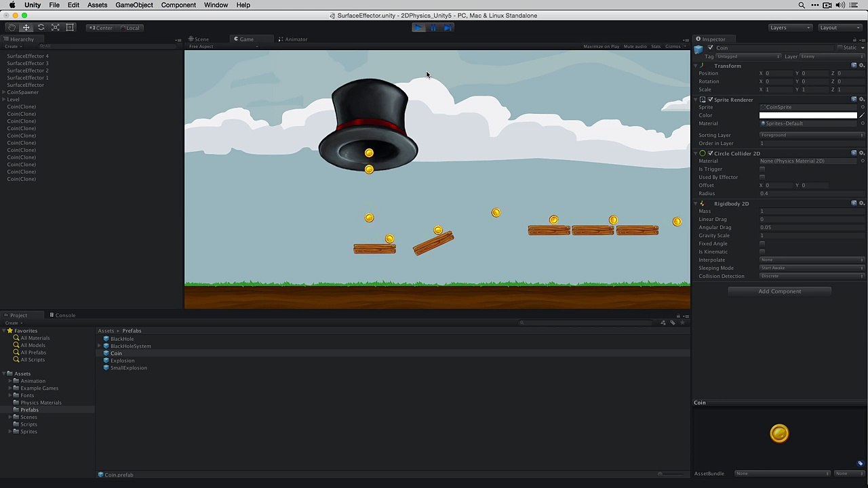Viewport: 868px width, 488px height.
Task: Click the Radius input field
Action: [812, 194]
